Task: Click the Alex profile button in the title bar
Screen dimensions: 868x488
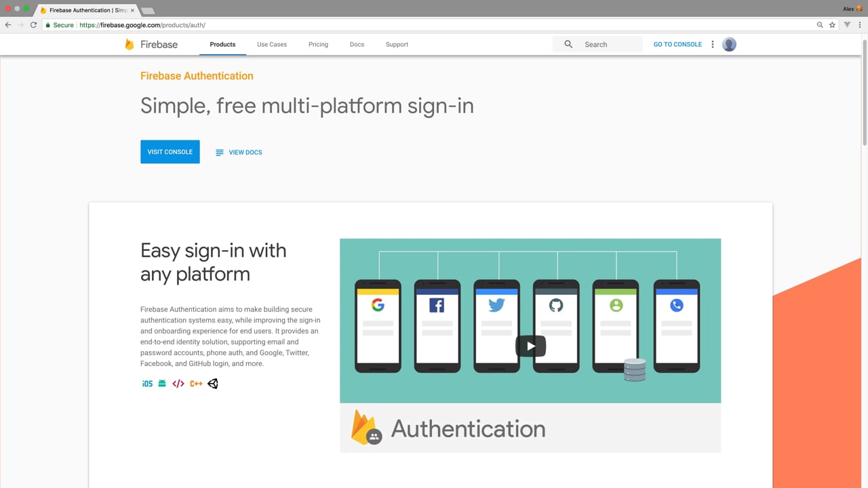Action: coord(852,9)
